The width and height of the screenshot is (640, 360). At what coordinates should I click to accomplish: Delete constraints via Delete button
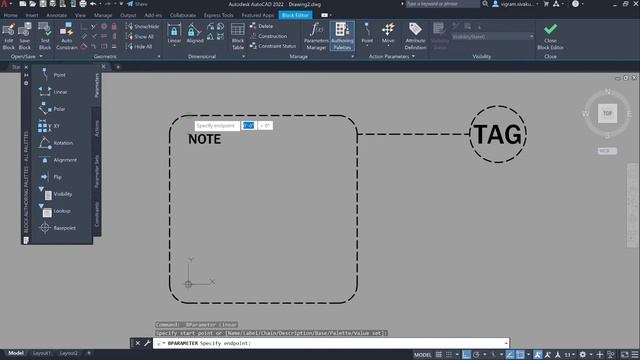262,26
